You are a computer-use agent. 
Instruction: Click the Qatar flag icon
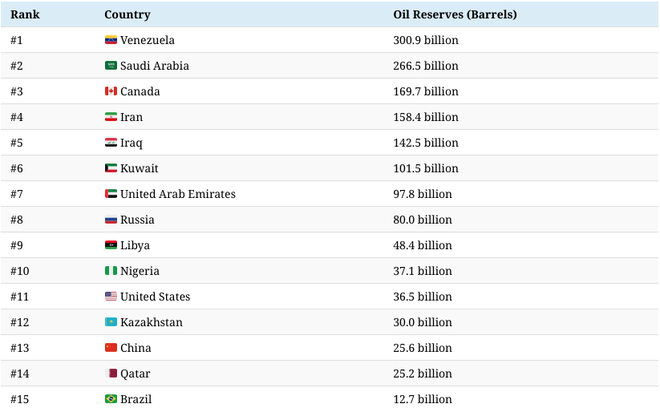click(111, 374)
